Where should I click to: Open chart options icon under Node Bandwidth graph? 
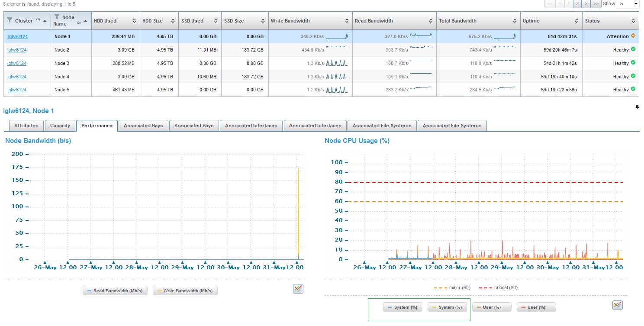tap(298, 289)
